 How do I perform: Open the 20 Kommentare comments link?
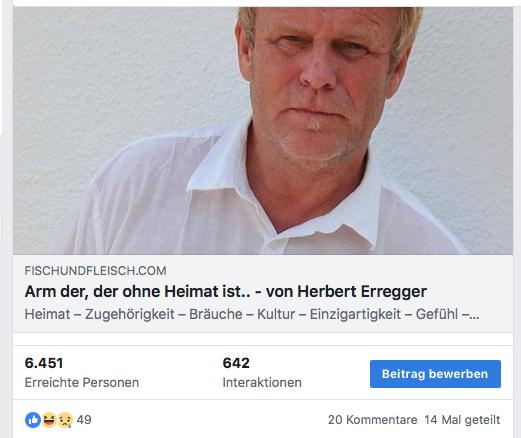coord(372,420)
